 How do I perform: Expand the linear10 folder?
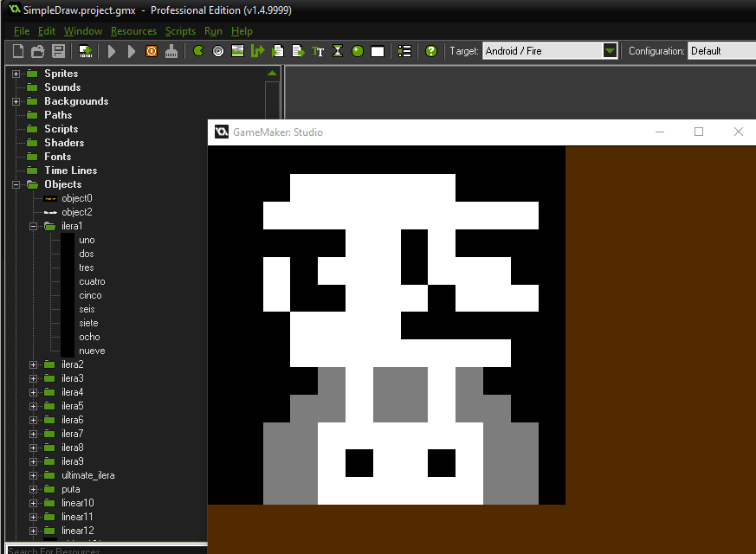point(33,504)
